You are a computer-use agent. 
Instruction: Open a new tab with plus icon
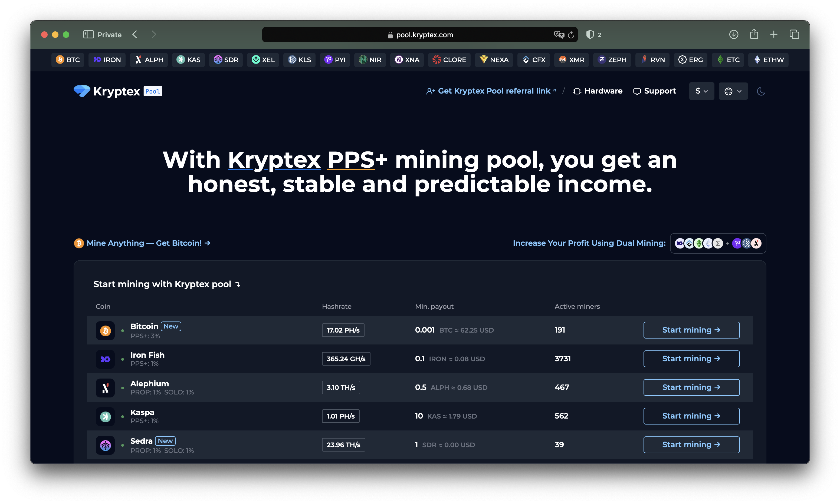click(774, 35)
